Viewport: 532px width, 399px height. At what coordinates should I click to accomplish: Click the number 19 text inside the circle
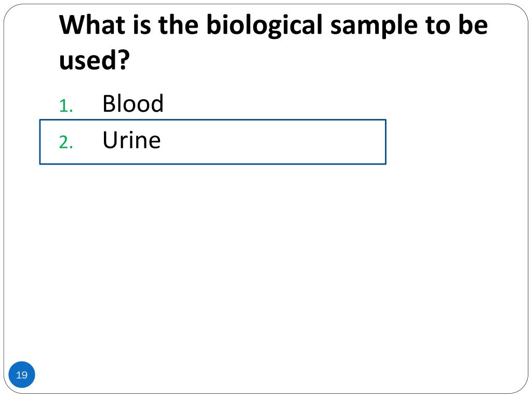[22, 375]
